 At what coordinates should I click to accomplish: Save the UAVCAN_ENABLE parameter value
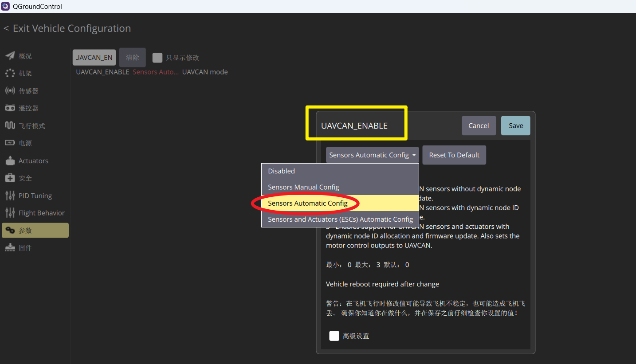516,125
